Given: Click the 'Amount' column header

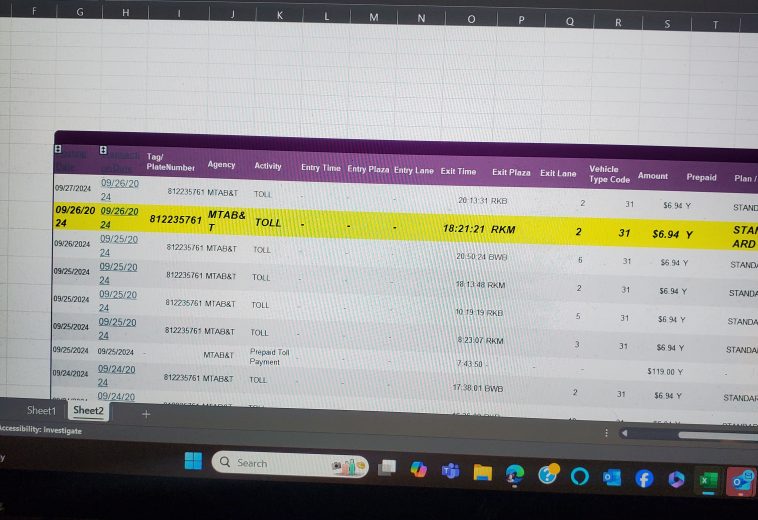Looking at the screenshot, I should point(653,175).
